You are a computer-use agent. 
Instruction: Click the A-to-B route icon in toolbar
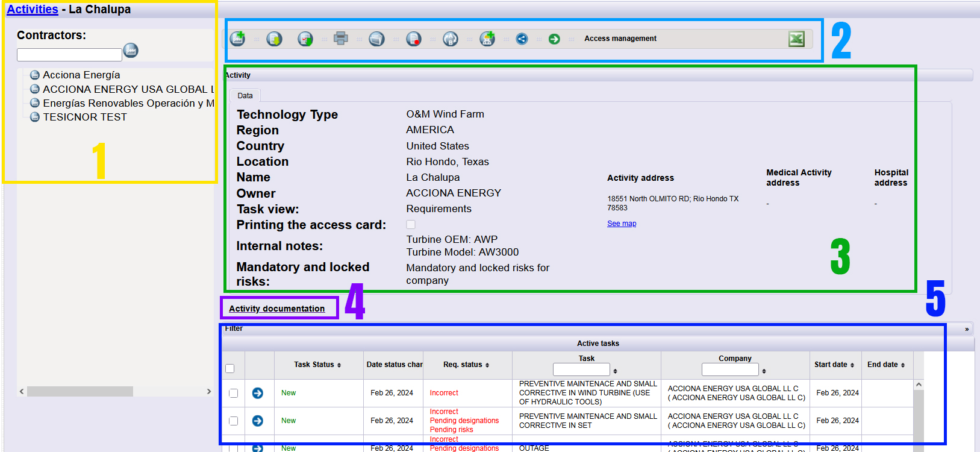pyautogui.click(x=451, y=39)
